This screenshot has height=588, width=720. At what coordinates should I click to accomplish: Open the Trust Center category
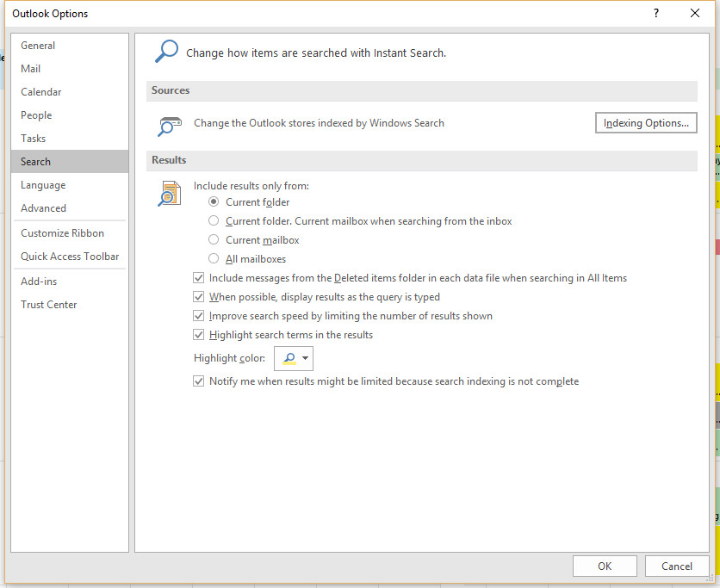70,304
